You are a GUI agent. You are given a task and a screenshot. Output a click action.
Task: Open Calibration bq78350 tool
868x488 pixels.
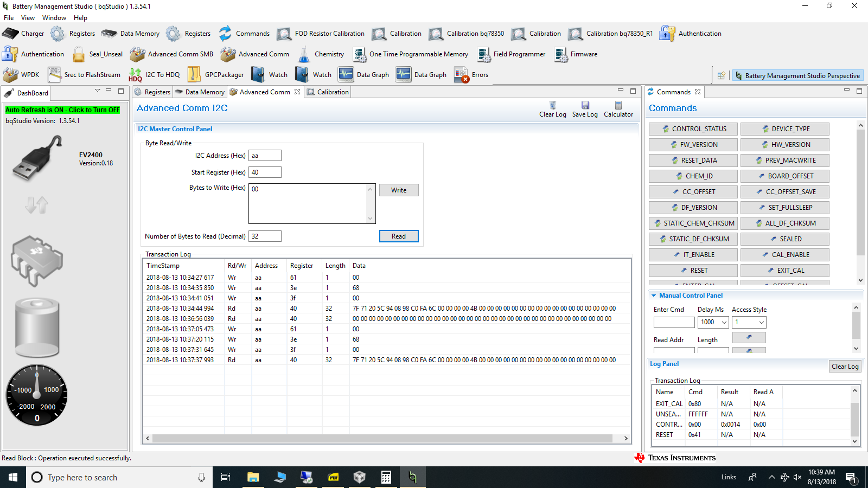pos(467,34)
